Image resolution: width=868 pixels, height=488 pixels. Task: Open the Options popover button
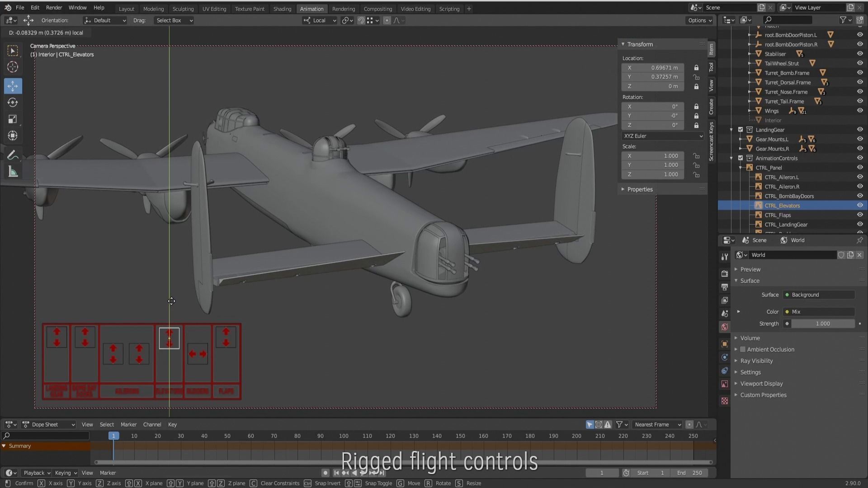pos(699,20)
